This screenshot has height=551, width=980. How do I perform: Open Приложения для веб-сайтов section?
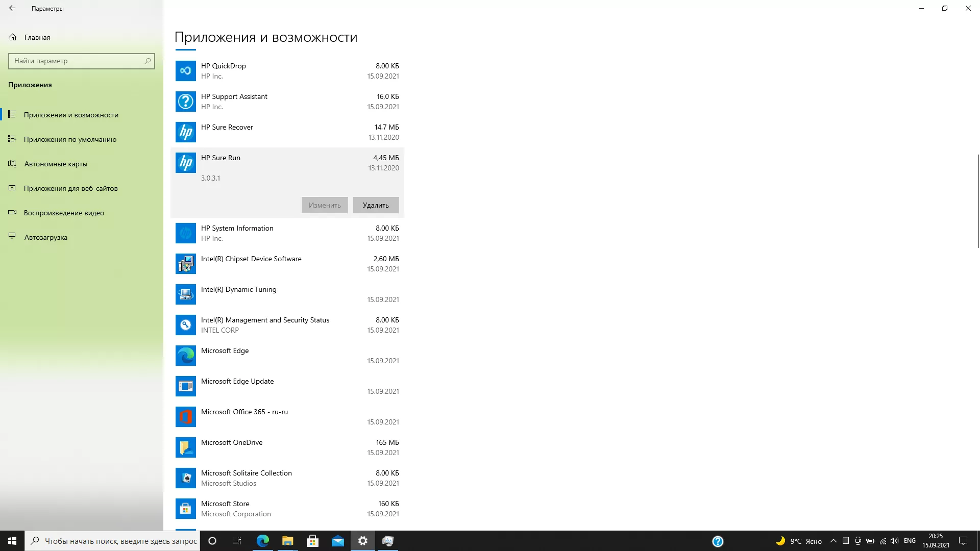(x=70, y=188)
